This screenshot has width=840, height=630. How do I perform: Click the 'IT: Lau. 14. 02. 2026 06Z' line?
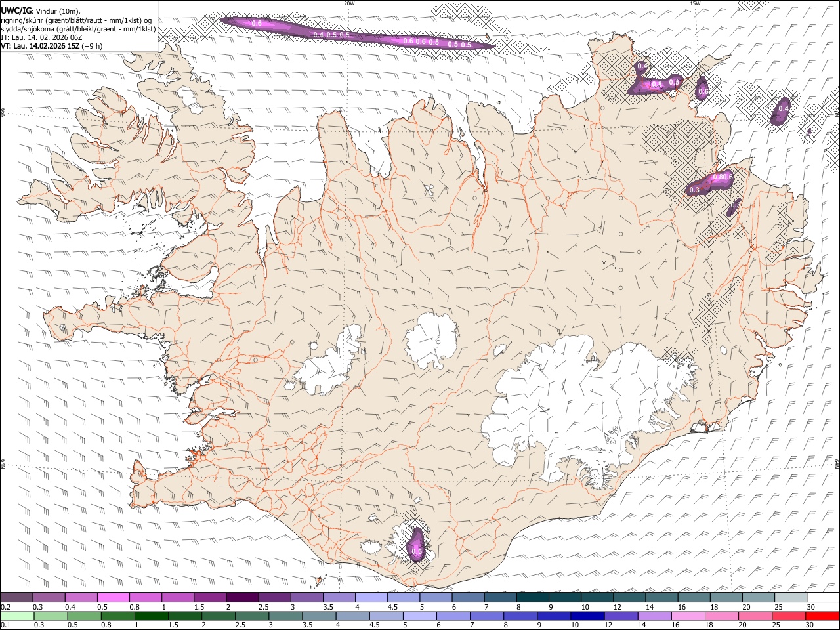pos(41,37)
